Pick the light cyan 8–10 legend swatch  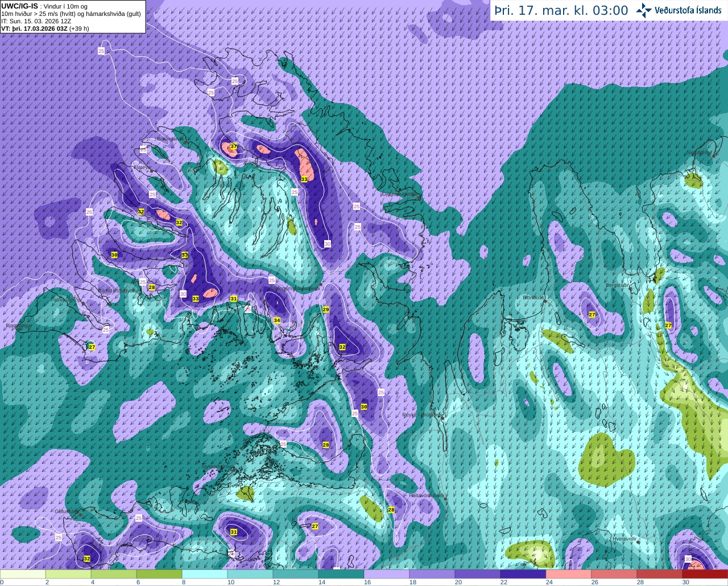(205, 574)
